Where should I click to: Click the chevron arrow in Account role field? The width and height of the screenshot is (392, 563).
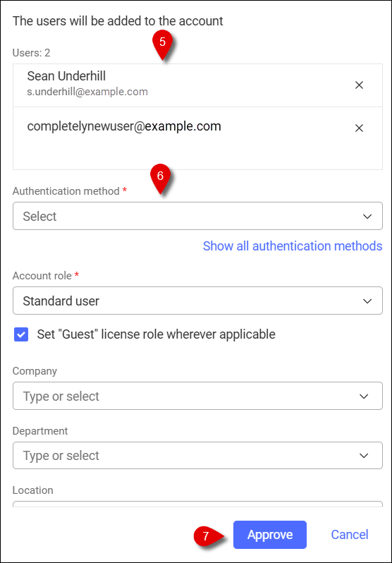(x=367, y=301)
